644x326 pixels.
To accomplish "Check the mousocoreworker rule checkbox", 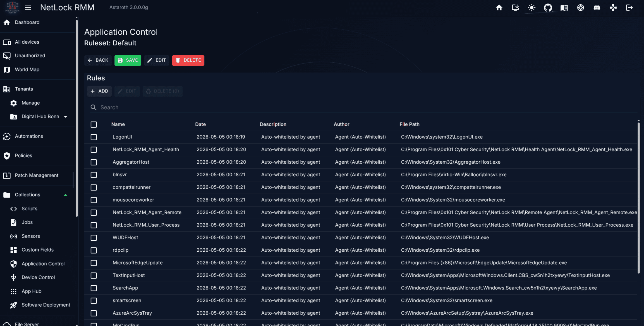I will point(93,200).
